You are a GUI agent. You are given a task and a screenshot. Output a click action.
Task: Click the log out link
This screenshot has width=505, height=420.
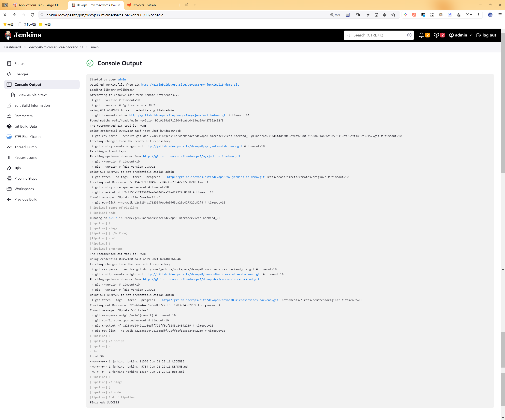(x=486, y=35)
